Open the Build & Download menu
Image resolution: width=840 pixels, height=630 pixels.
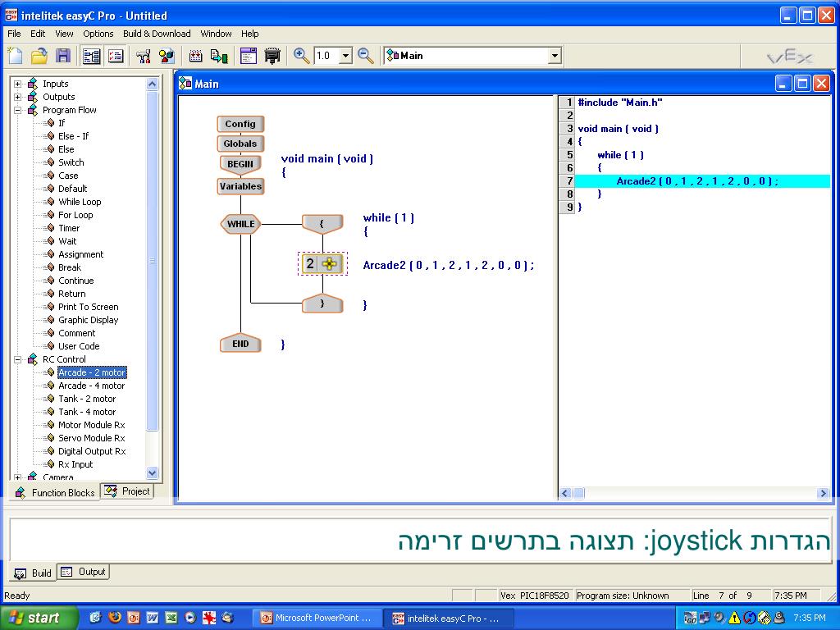pyautogui.click(x=157, y=34)
